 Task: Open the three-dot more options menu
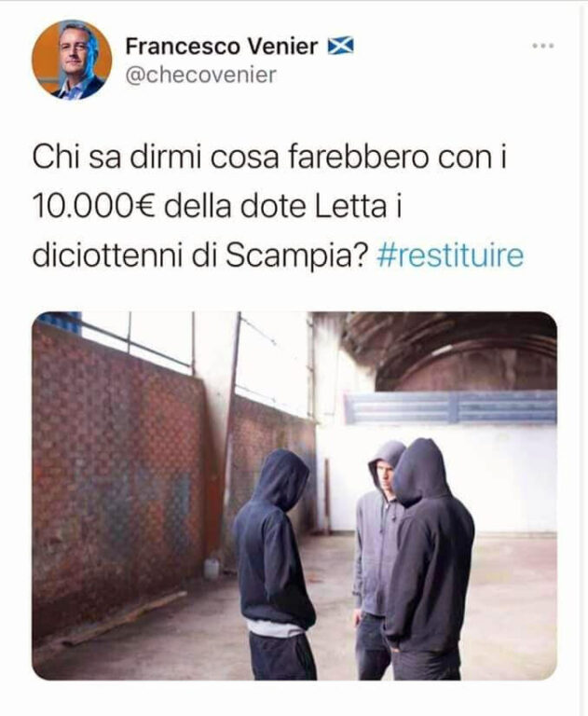543,46
